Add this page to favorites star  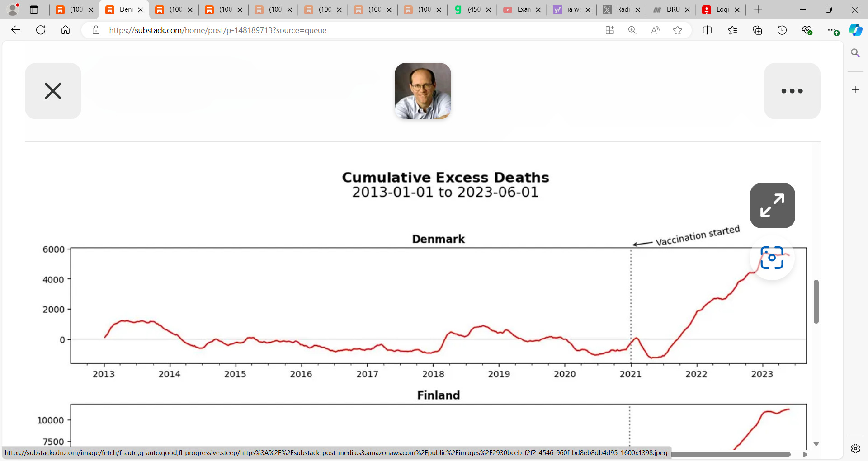(678, 30)
